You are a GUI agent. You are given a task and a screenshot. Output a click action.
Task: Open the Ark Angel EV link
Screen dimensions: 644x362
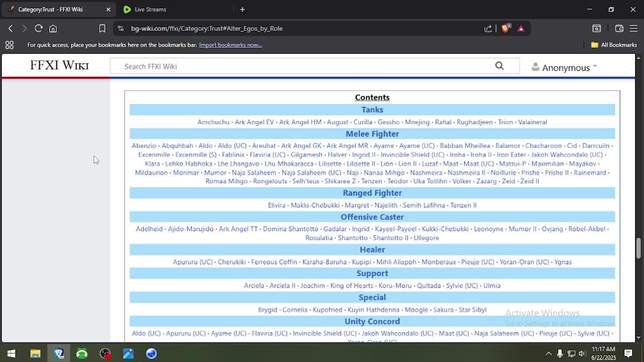[255, 122]
